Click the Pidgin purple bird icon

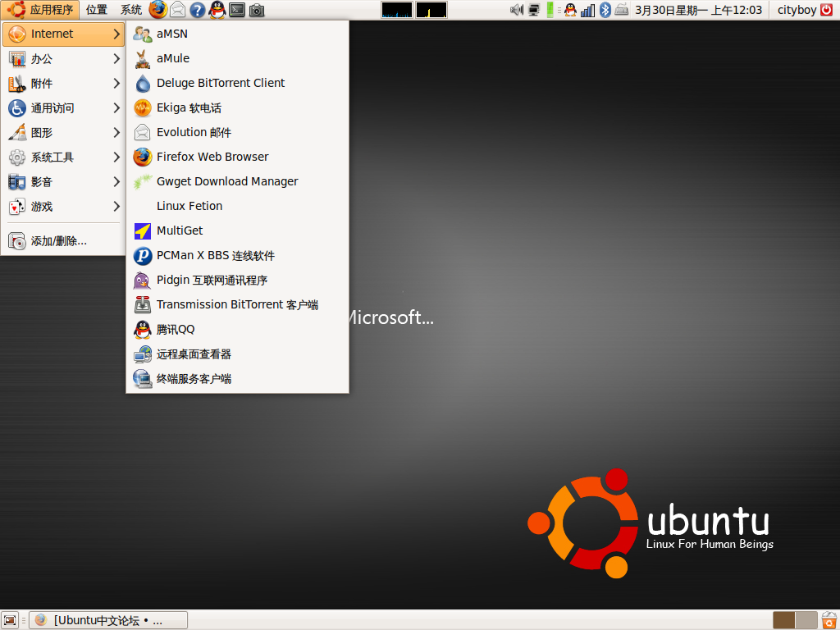coord(143,281)
